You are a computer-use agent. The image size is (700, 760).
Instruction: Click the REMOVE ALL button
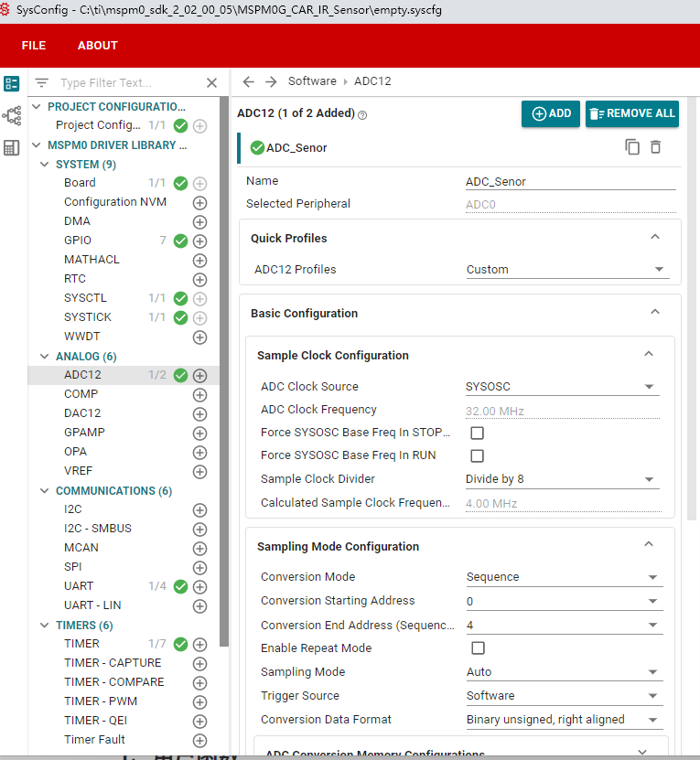coord(632,114)
